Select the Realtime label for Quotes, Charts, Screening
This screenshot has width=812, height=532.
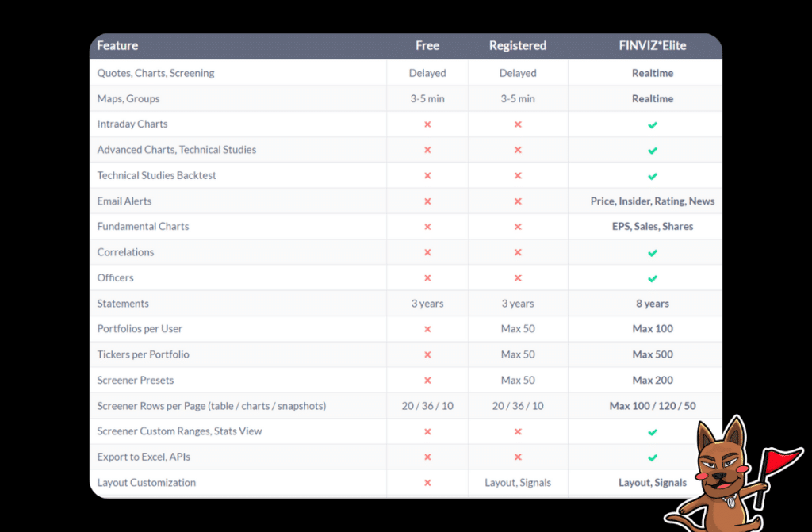[x=652, y=72]
